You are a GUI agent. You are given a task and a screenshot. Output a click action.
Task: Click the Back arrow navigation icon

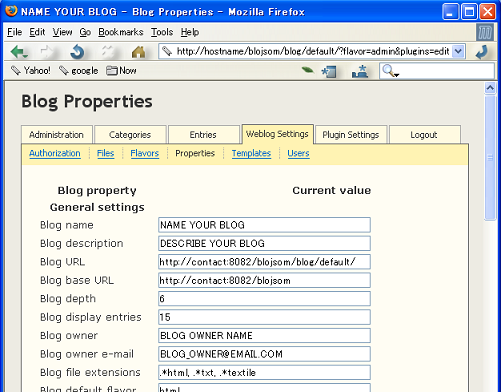tap(19, 52)
